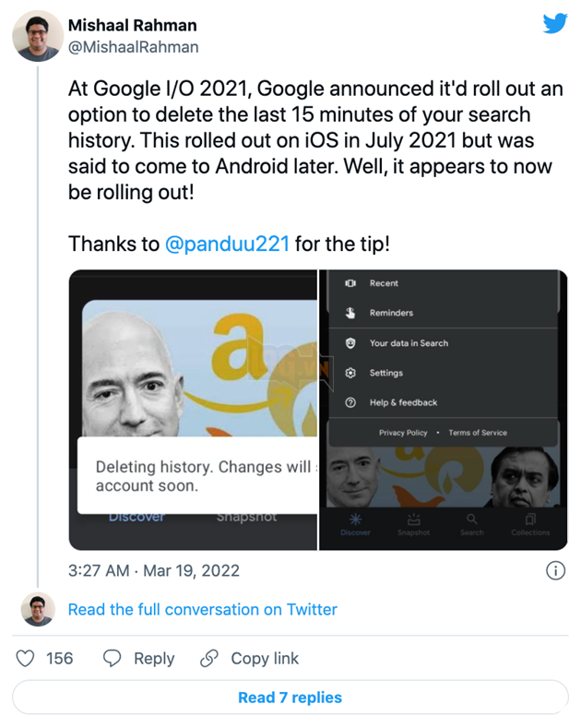The width and height of the screenshot is (581, 728).
Task: Click the tweet timestamp 3:27 AM Mar 19, 2022
Action: pos(154,570)
